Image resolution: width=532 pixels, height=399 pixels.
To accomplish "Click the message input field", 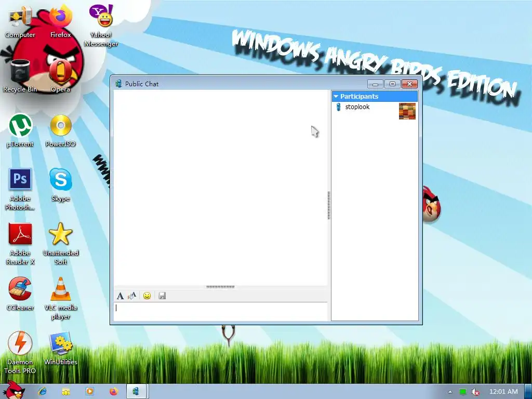I will [x=220, y=312].
